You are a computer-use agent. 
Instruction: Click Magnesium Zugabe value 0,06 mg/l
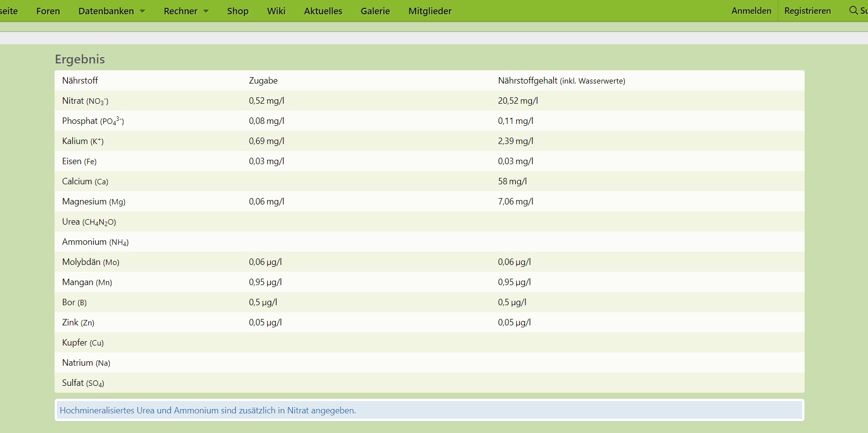(267, 202)
